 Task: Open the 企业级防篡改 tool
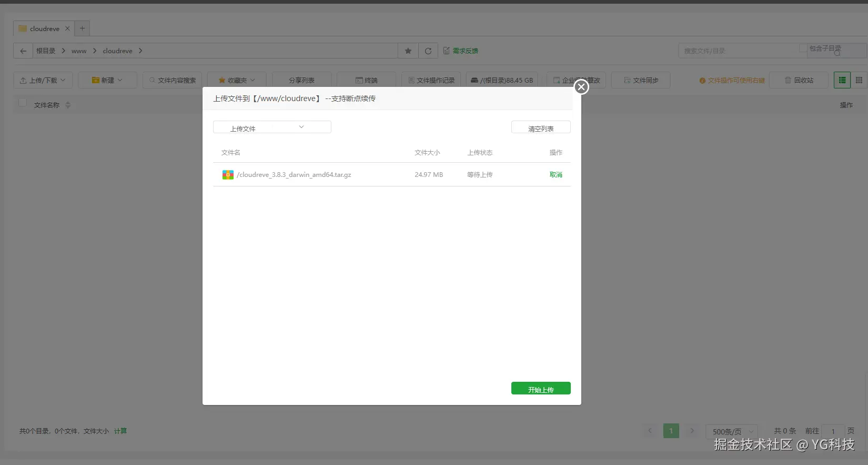(x=577, y=80)
